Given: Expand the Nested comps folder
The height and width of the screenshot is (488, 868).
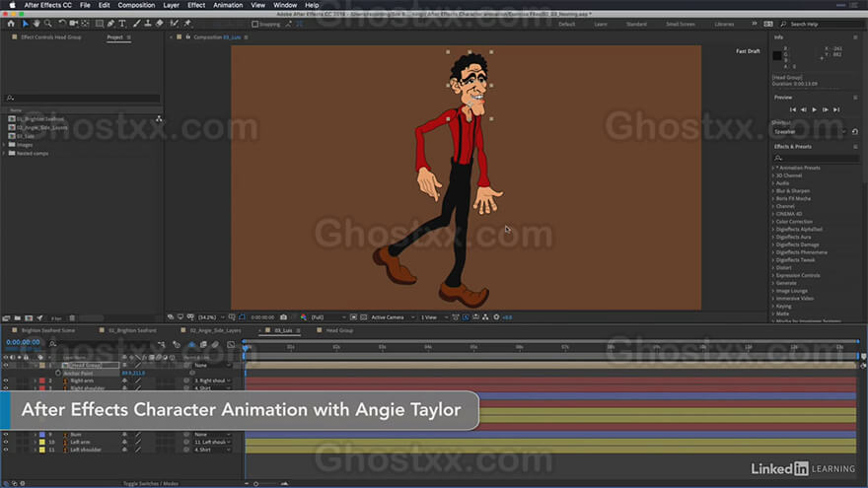Looking at the screenshot, I should (4, 153).
